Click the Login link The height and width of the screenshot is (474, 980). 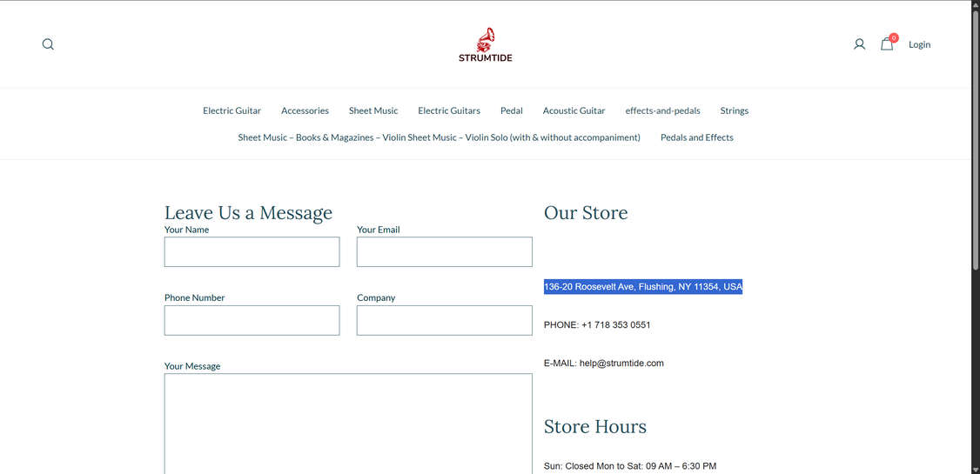tap(919, 44)
